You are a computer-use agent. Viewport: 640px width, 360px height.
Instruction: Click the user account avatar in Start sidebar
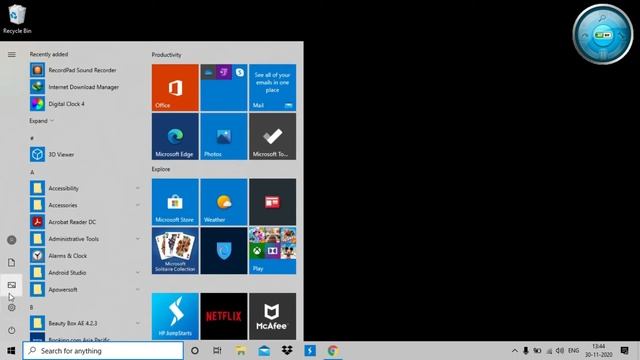(x=11, y=240)
